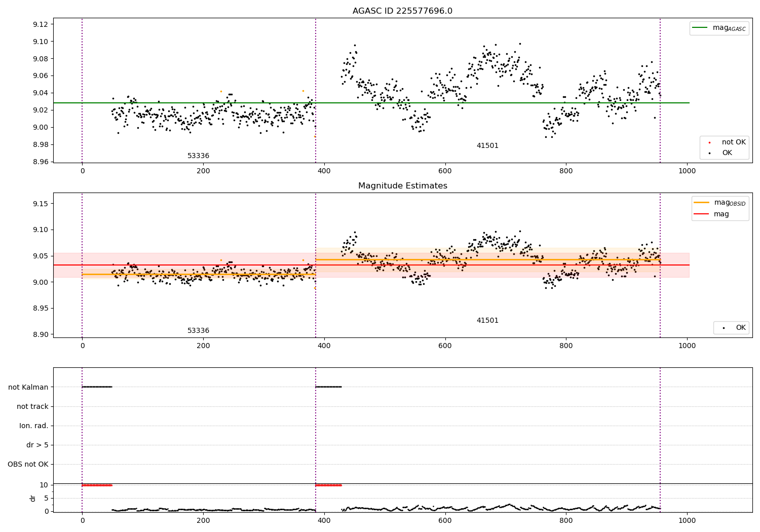Click the orange mag OBSID legend entry
This screenshot has height=532, width=760.
click(x=720, y=203)
